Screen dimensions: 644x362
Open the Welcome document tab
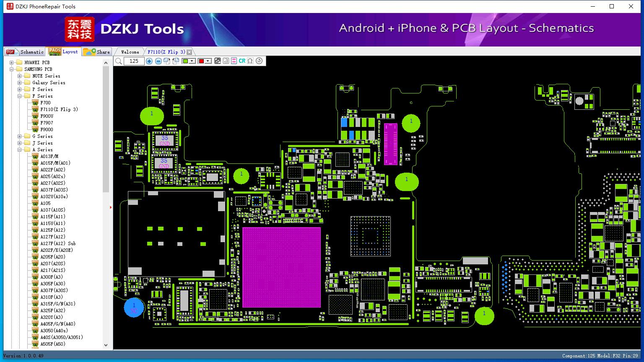[130, 52]
